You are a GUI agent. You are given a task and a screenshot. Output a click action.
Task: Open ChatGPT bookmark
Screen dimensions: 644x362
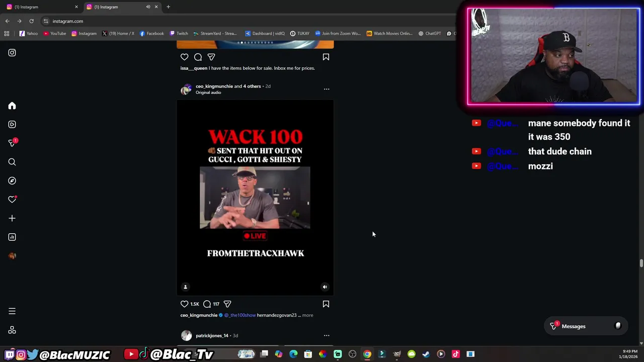coord(429,34)
